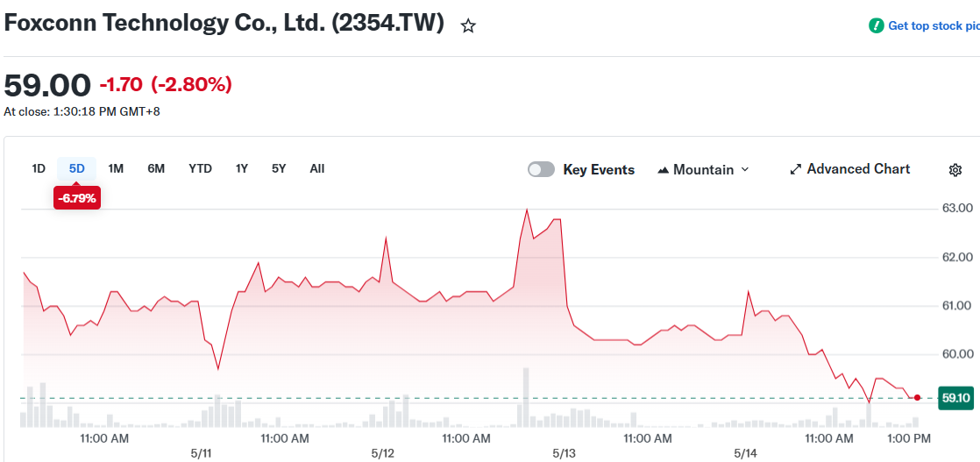Click the Mountain chart type icon
This screenshot has width=980, height=462.
(664, 170)
